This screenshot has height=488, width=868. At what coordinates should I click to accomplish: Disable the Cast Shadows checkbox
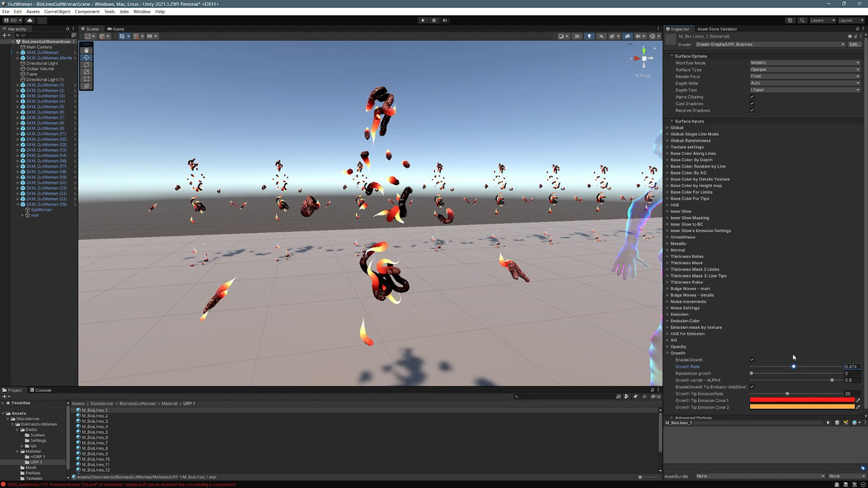pos(752,103)
